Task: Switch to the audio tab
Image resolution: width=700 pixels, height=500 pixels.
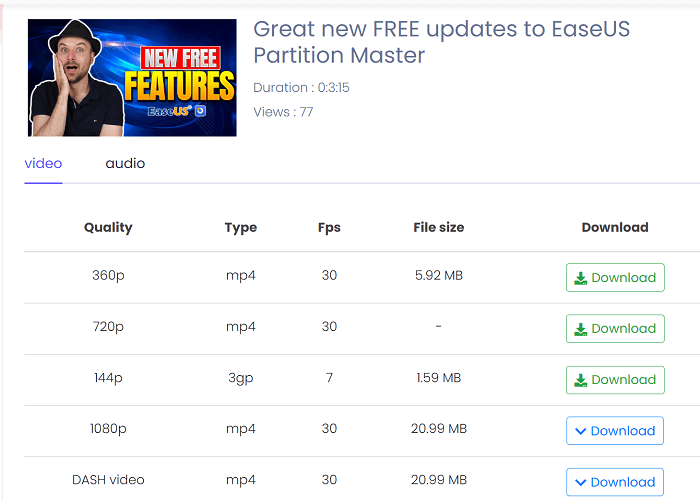Action: 125,163
